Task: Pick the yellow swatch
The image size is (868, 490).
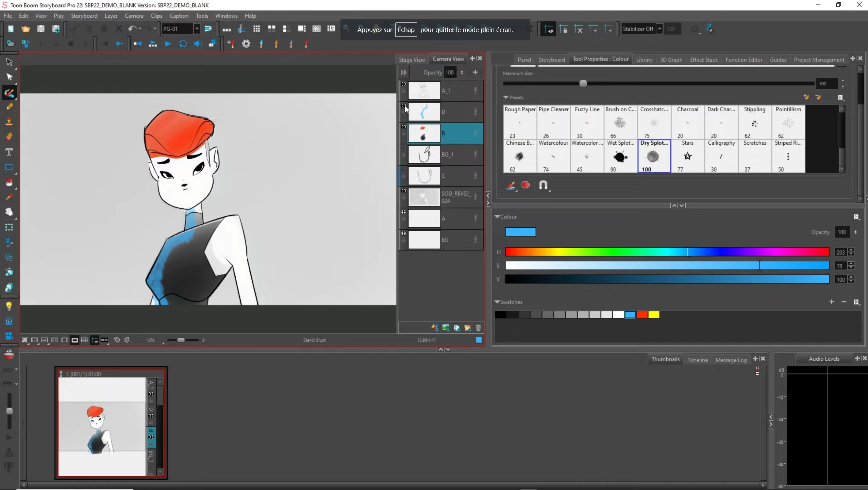Action: pos(653,315)
